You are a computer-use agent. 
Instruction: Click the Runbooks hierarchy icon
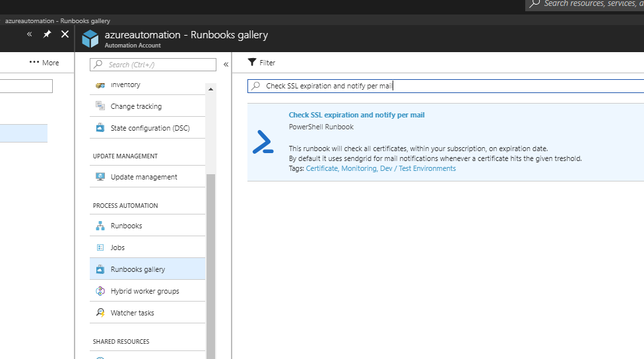point(100,226)
